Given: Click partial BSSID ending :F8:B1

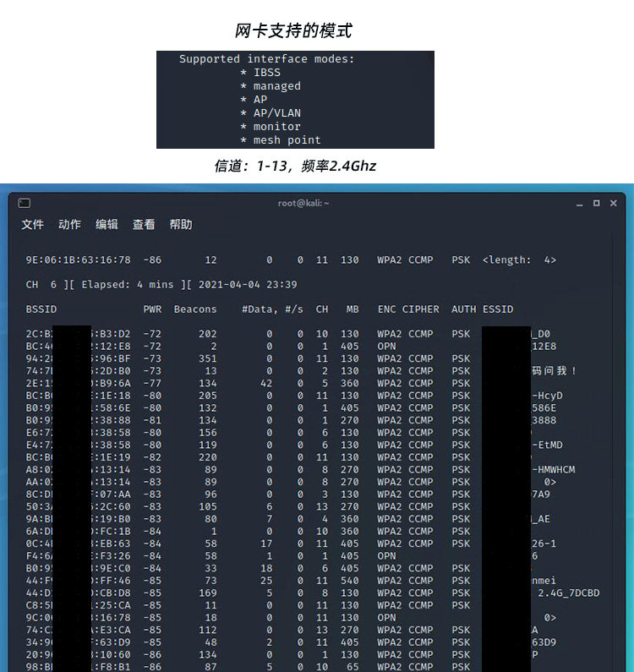Looking at the screenshot, I should (111, 667).
